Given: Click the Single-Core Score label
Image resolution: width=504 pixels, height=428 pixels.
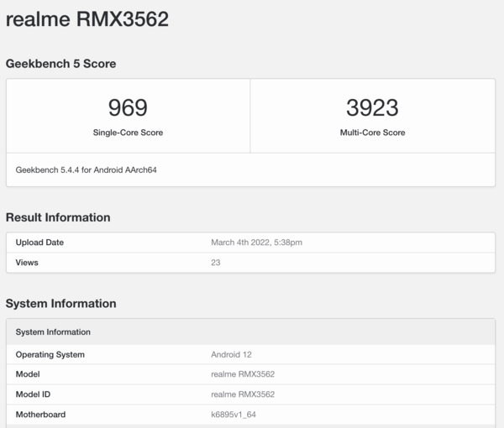Looking at the screenshot, I should (128, 133).
